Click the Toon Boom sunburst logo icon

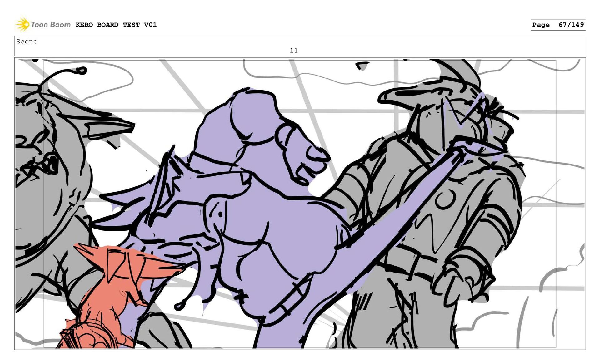pos(22,24)
